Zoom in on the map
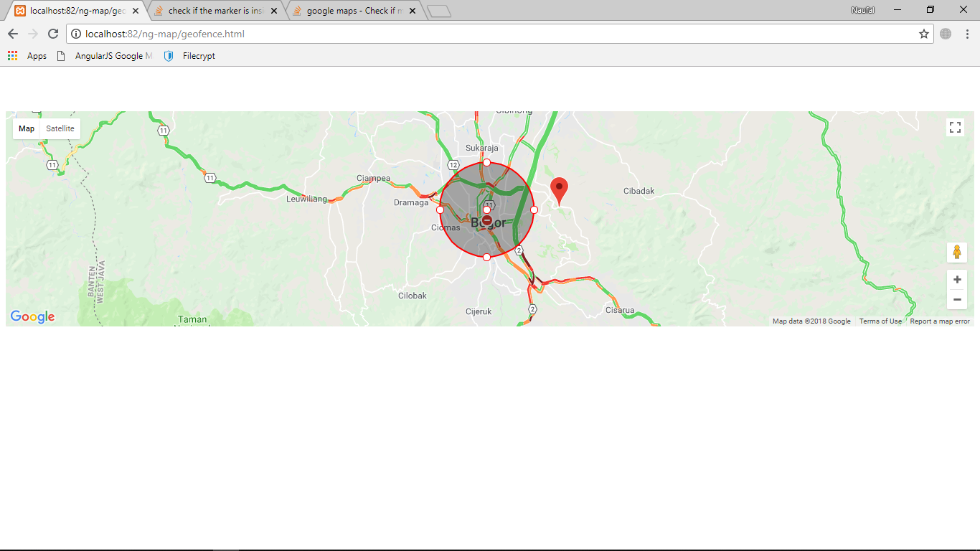This screenshot has width=980, height=551. point(957,280)
